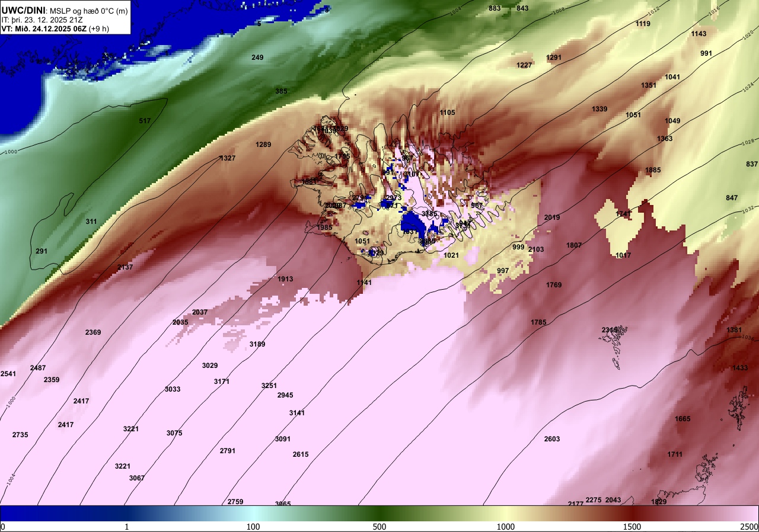Click the 1363 value on the map

665,139
